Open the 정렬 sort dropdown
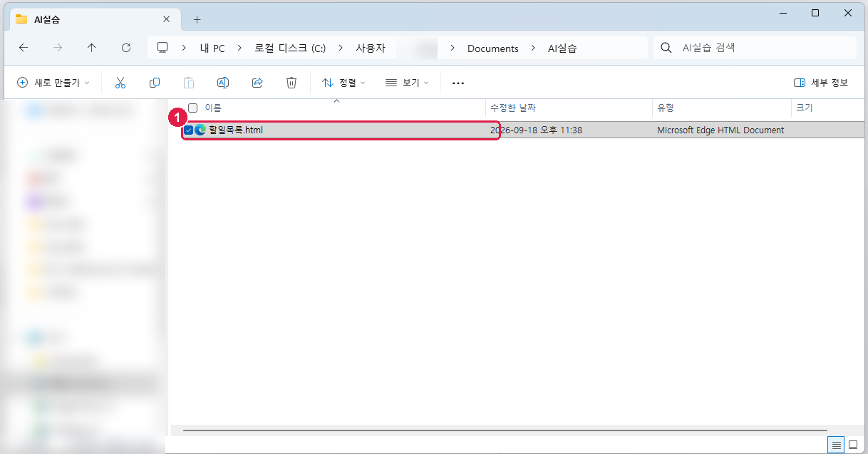The height and width of the screenshot is (454, 868). 343,83
